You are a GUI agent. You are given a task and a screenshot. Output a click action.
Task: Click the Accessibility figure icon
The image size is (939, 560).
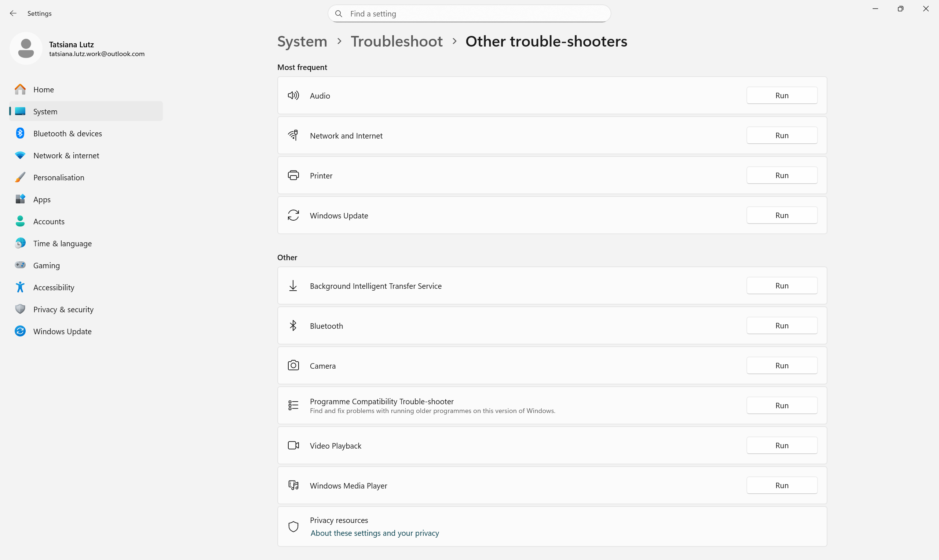[x=20, y=287]
